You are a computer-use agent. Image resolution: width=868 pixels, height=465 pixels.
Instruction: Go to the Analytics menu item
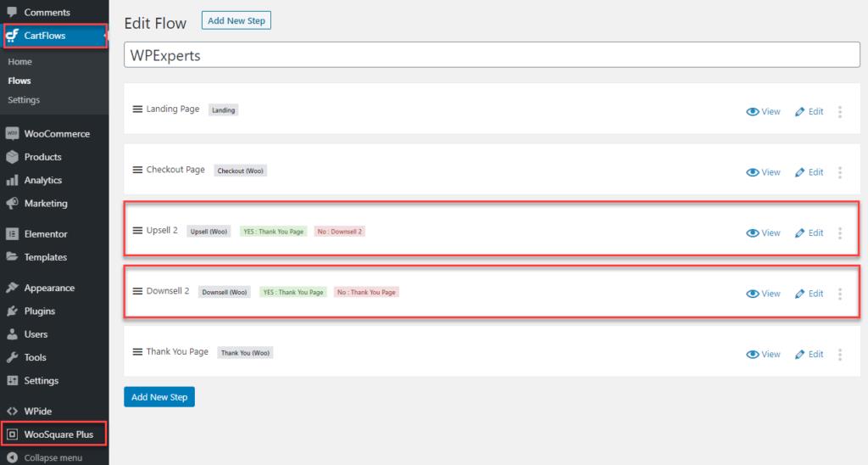[x=42, y=180]
